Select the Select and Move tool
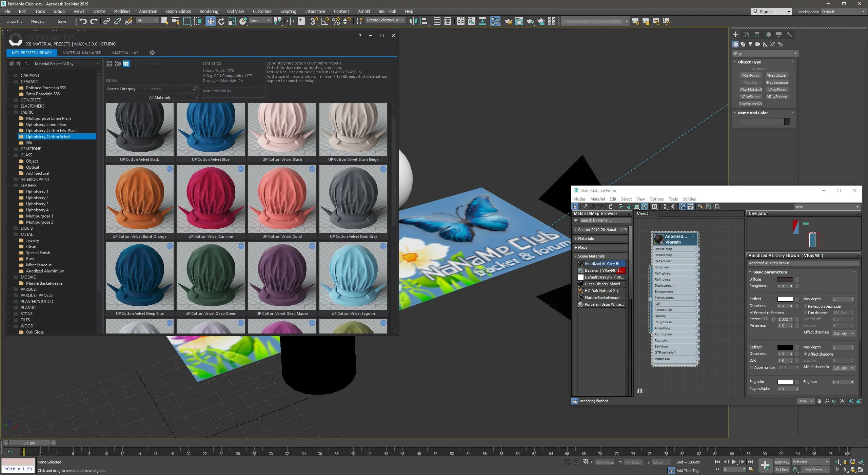 click(211, 21)
